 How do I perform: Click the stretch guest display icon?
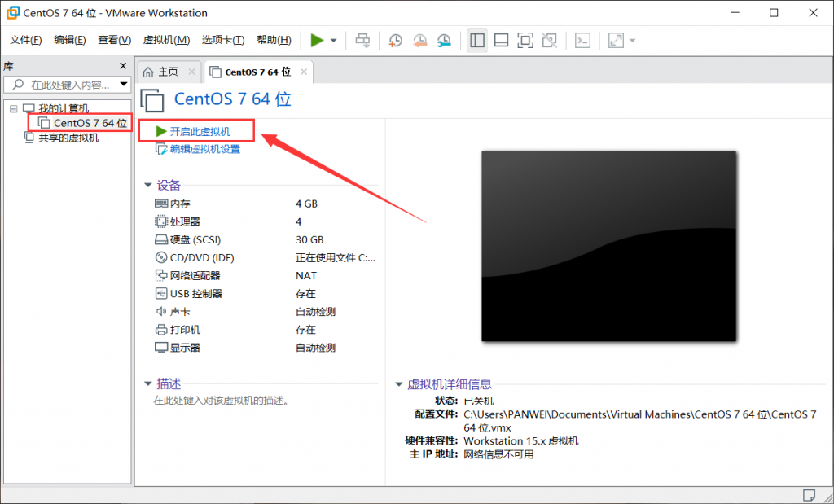coord(616,41)
